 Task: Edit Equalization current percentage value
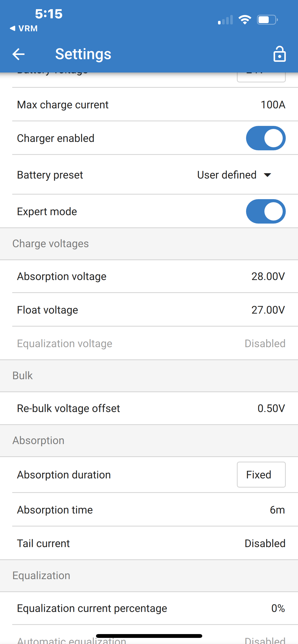click(x=278, y=608)
